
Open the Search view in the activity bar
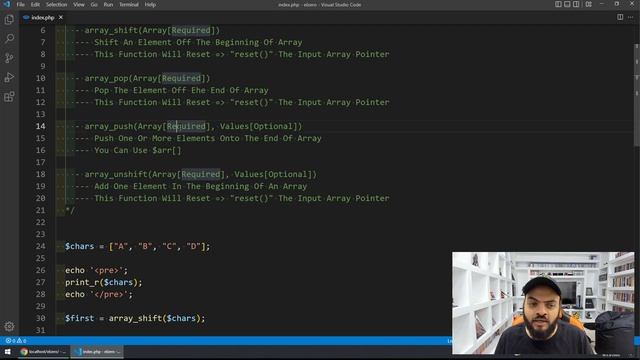[x=9, y=38]
